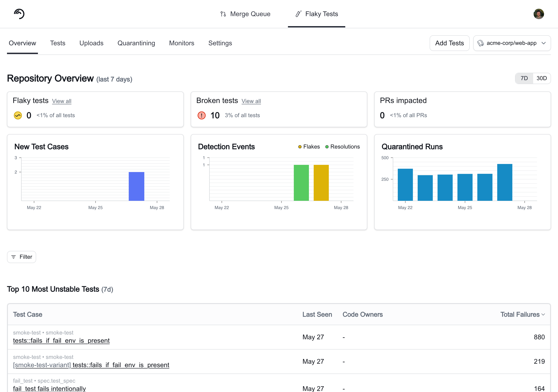Click the red broken tests alert icon

click(x=201, y=115)
